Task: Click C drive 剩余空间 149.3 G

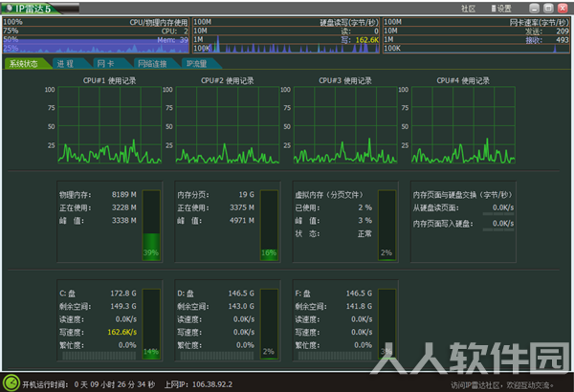Action: tap(98, 306)
